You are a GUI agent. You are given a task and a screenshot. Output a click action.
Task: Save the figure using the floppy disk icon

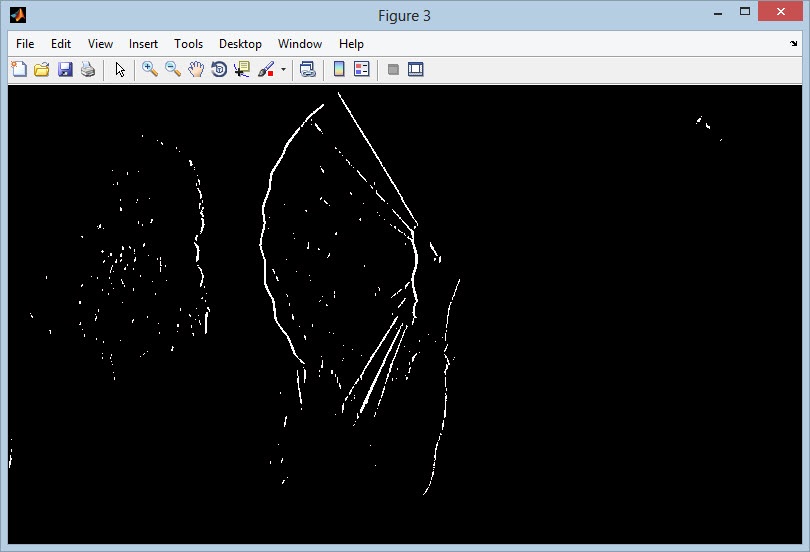point(65,69)
